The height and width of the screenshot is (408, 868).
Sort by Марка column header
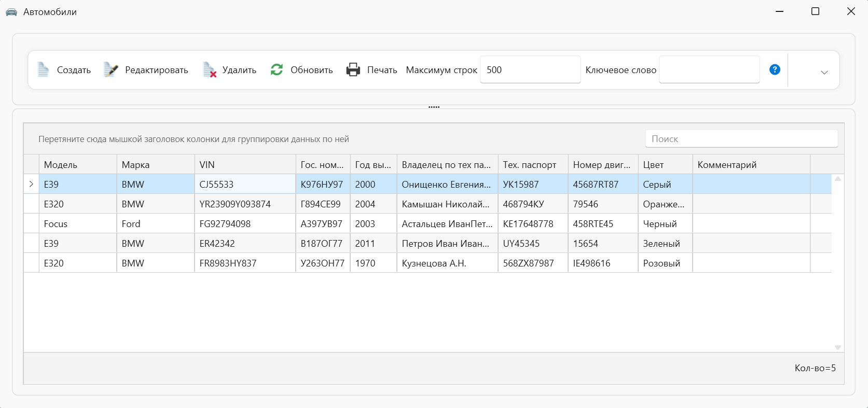tap(156, 164)
